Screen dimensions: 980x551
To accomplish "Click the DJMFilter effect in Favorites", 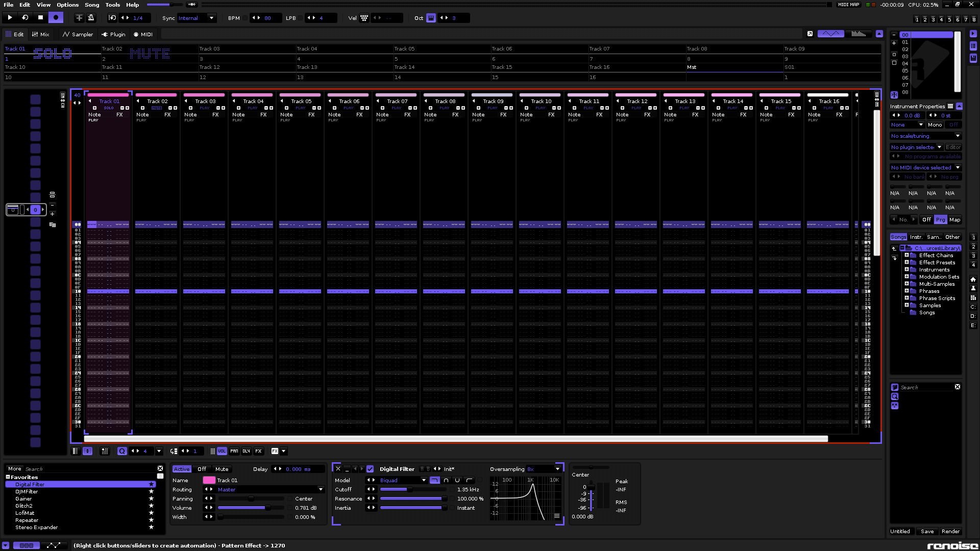I will (x=27, y=491).
